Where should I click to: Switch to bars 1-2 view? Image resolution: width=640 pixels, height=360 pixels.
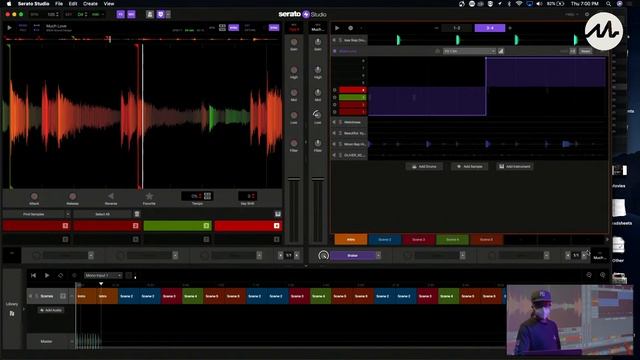pos(456,28)
